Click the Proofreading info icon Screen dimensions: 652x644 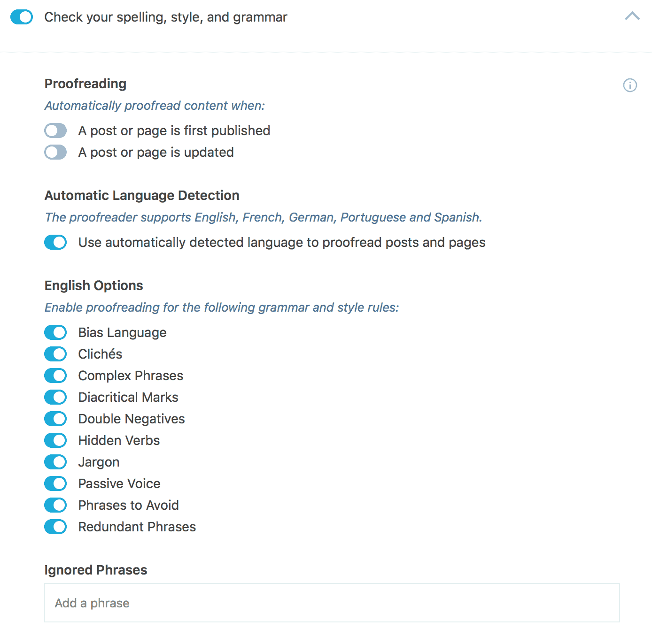[x=630, y=85]
